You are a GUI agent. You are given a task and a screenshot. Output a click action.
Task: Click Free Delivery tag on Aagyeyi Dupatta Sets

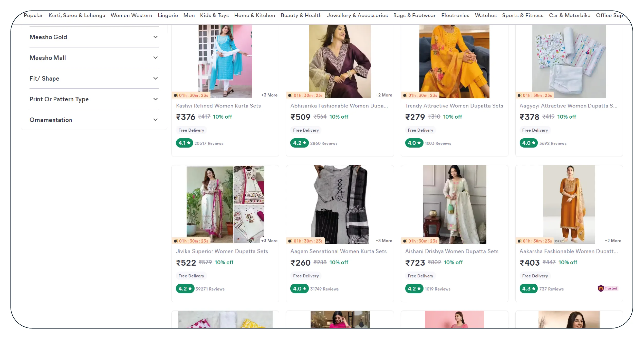click(x=535, y=130)
